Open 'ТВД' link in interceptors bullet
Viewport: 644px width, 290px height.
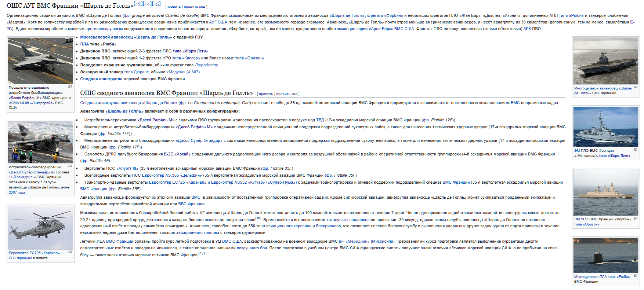[320, 120]
